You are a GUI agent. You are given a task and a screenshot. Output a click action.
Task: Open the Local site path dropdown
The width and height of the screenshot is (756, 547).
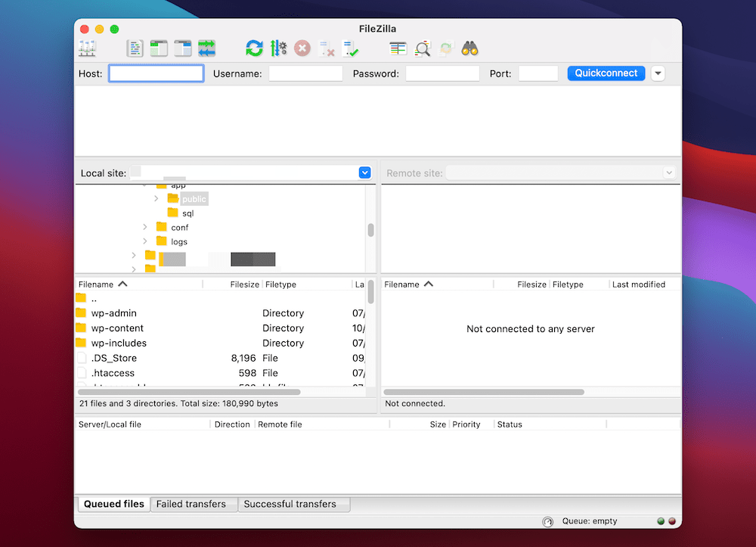point(365,172)
